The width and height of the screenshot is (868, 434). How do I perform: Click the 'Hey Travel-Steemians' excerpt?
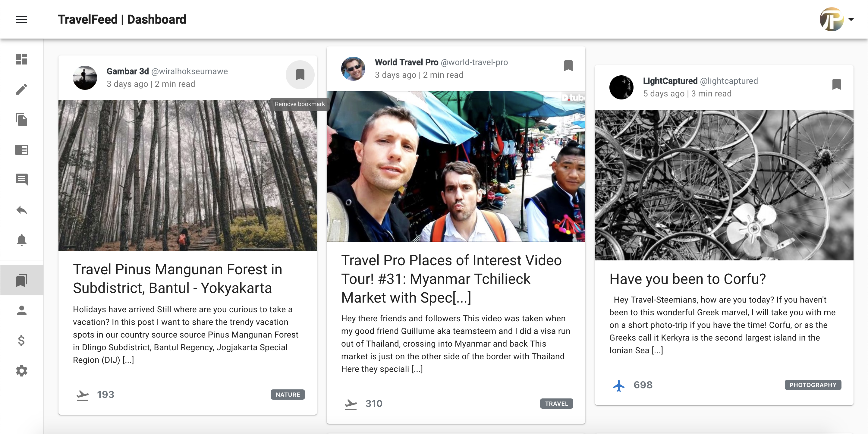click(722, 325)
